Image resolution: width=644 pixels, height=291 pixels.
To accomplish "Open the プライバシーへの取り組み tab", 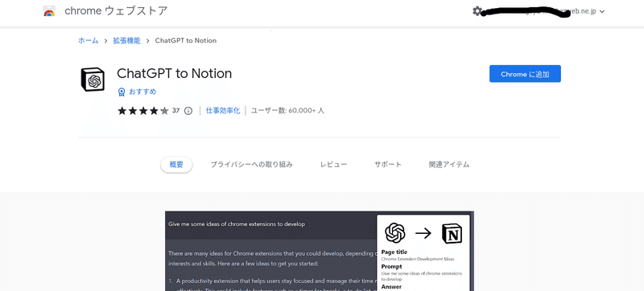I will click(x=251, y=165).
